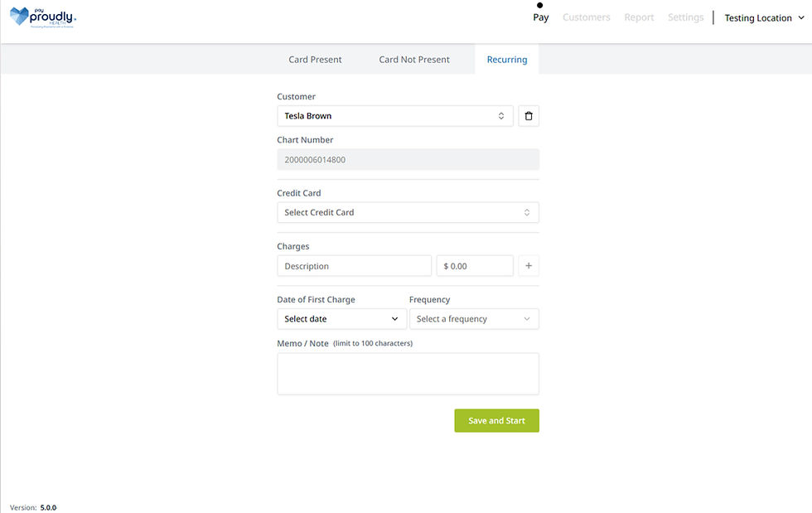Open the Testing Location dropdown

pyautogui.click(x=764, y=18)
